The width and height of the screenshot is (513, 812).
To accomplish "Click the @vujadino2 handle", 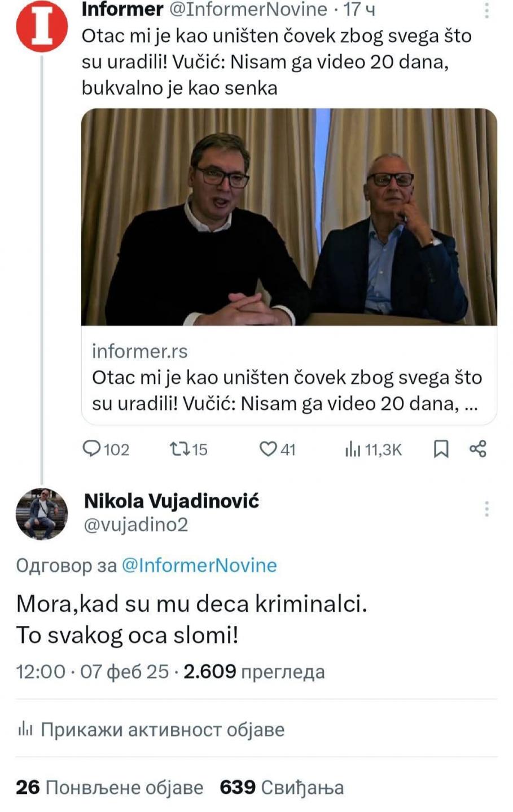I will [x=136, y=525].
